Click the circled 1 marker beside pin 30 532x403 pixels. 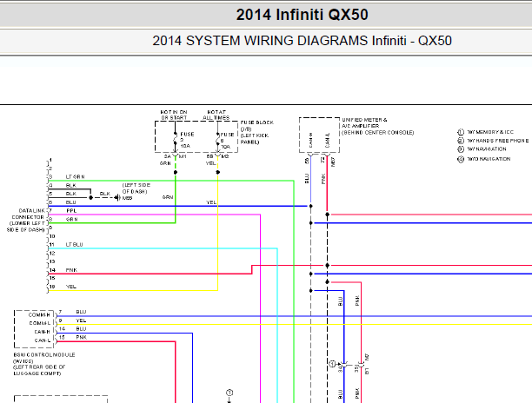(x=332, y=364)
